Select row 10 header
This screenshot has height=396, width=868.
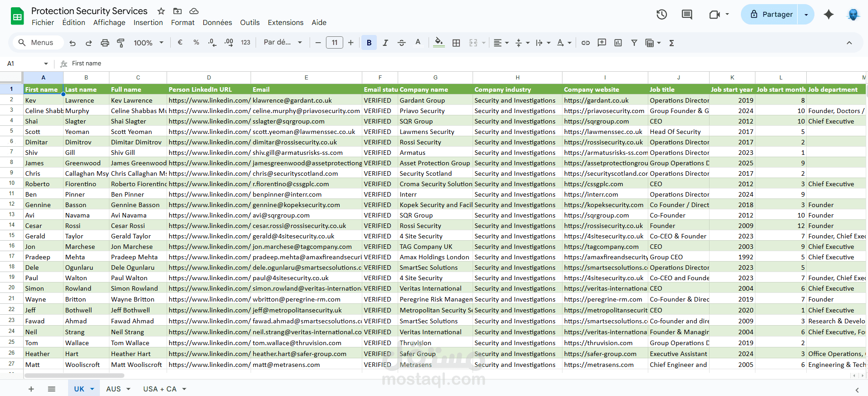point(11,183)
